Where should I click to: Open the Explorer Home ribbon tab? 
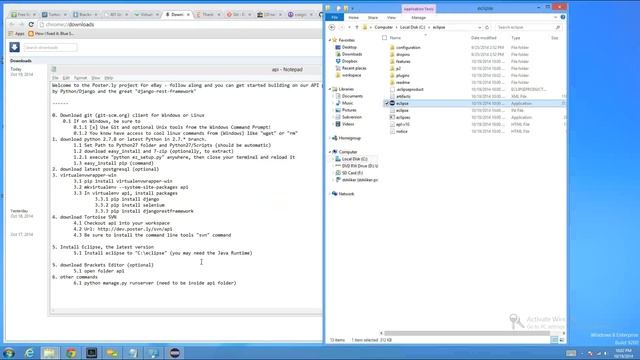pyautogui.click(x=353, y=18)
